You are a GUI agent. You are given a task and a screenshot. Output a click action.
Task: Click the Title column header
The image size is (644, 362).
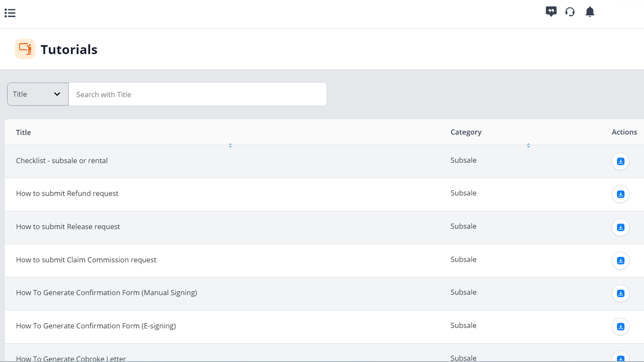point(23,132)
